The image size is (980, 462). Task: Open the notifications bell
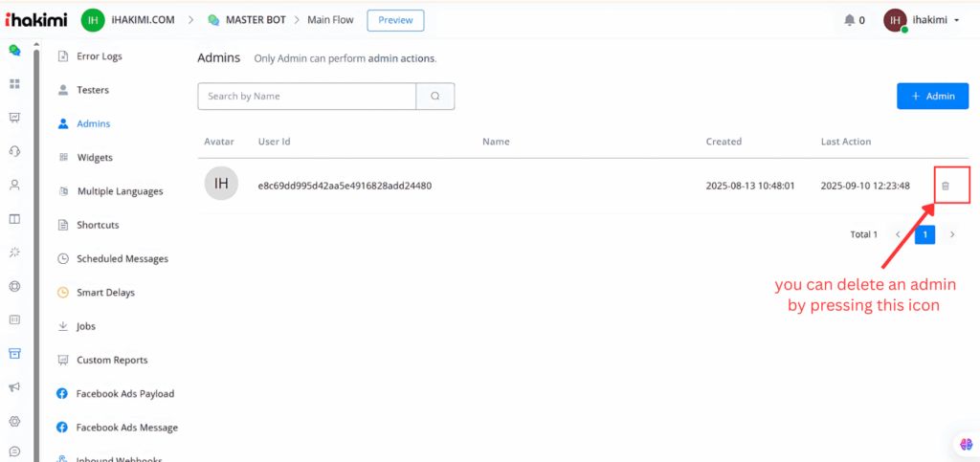tap(849, 20)
